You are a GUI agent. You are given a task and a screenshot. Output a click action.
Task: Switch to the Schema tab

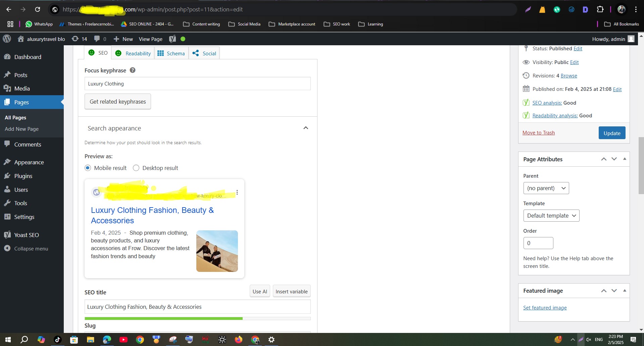[x=171, y=53]
